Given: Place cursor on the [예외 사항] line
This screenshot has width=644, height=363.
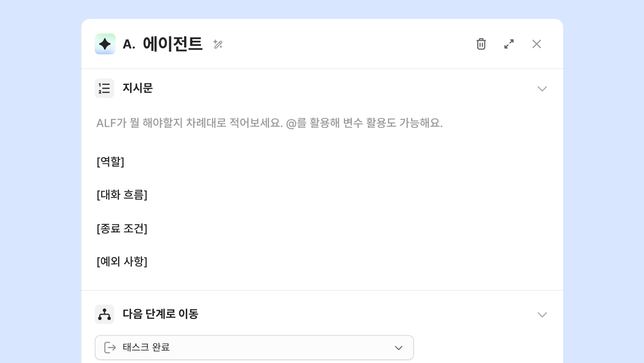Looking at the screenshot, I should pos(122,262).
